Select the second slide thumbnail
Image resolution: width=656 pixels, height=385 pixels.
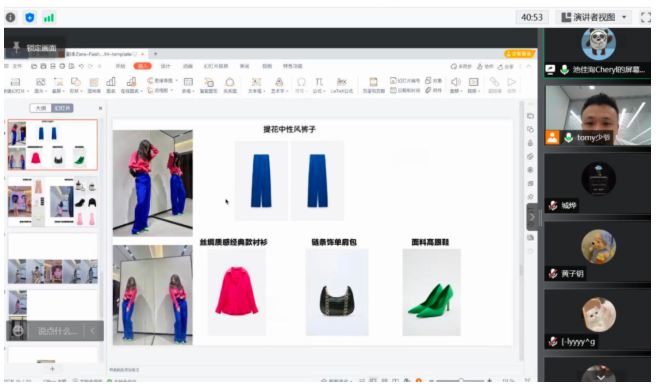pos(53,201)
